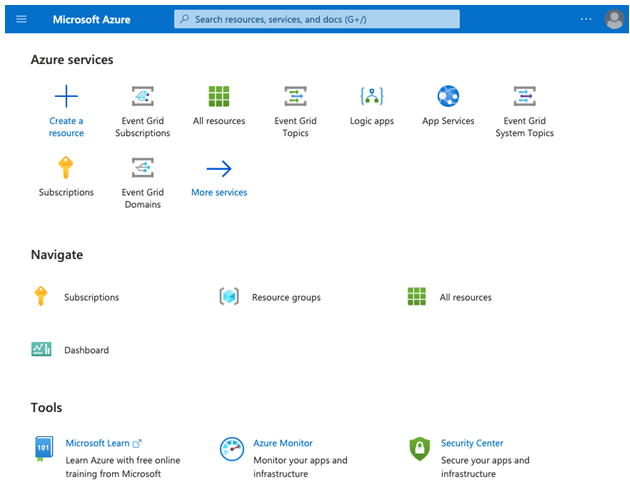Open the Event Grid Topics icon
The width and height of the screenshot is (630, 503).
[295, 96]
